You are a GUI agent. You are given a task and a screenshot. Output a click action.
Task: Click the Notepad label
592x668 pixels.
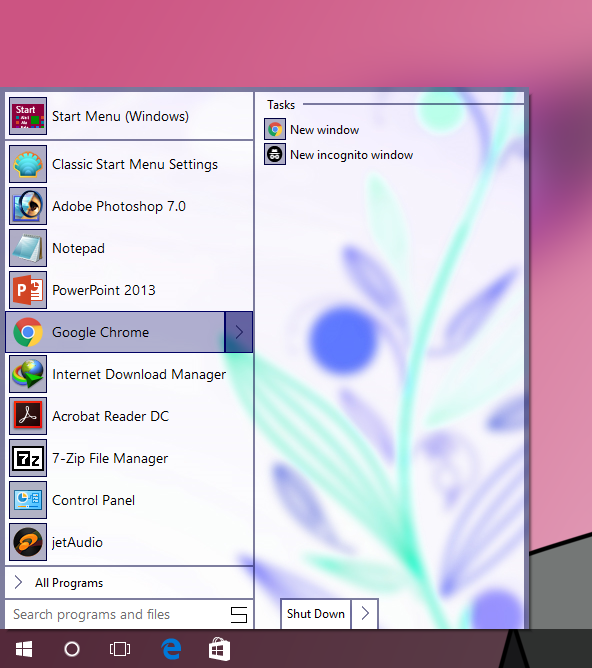78,248
